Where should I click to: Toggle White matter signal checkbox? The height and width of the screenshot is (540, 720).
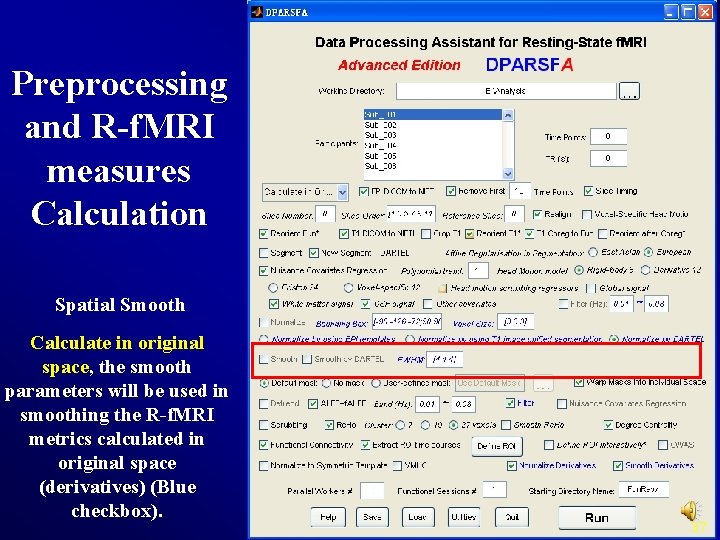pyautogui.click(x=274, y=304)
